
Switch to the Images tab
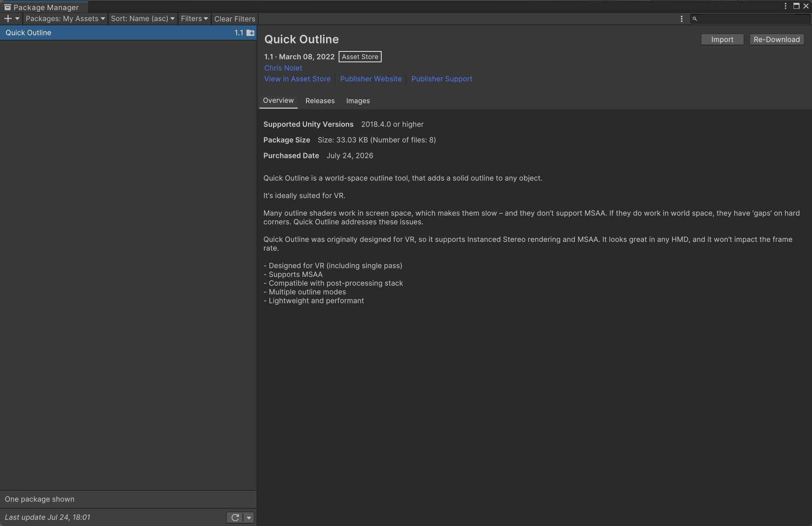point(358,101)
